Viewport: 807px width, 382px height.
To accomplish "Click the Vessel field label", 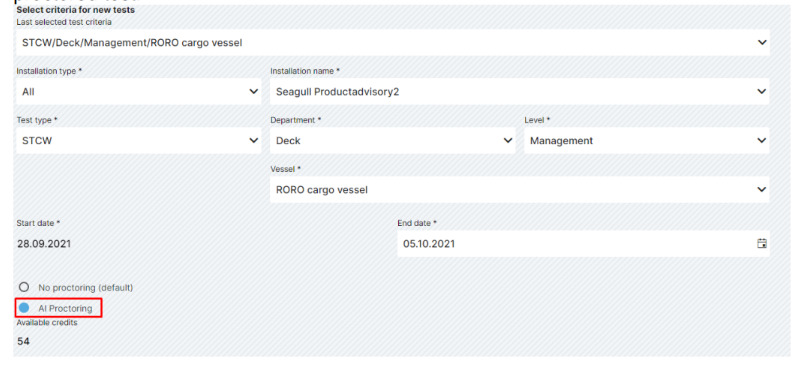I will (x=286, y=169).
